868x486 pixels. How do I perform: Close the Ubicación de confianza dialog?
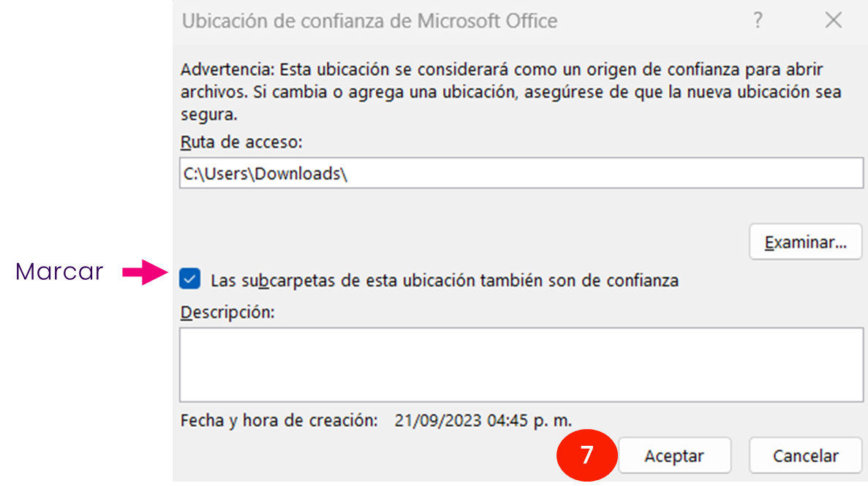point(833,20)
